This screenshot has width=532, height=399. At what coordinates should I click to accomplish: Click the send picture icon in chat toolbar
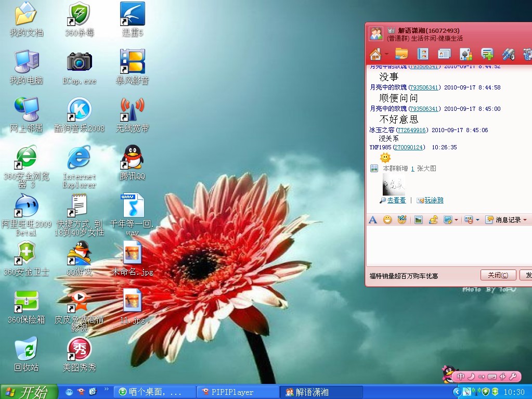coord(418,220)
